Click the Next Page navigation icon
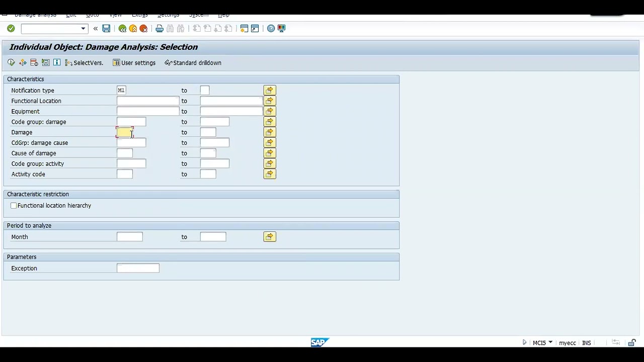This screenshot has width=644, height=362. pos(217,29)
